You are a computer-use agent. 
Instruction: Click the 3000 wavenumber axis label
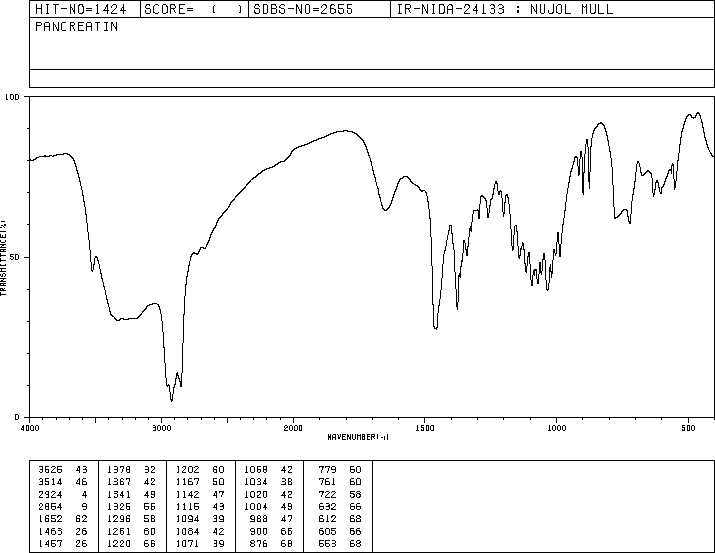coord(161,428)
